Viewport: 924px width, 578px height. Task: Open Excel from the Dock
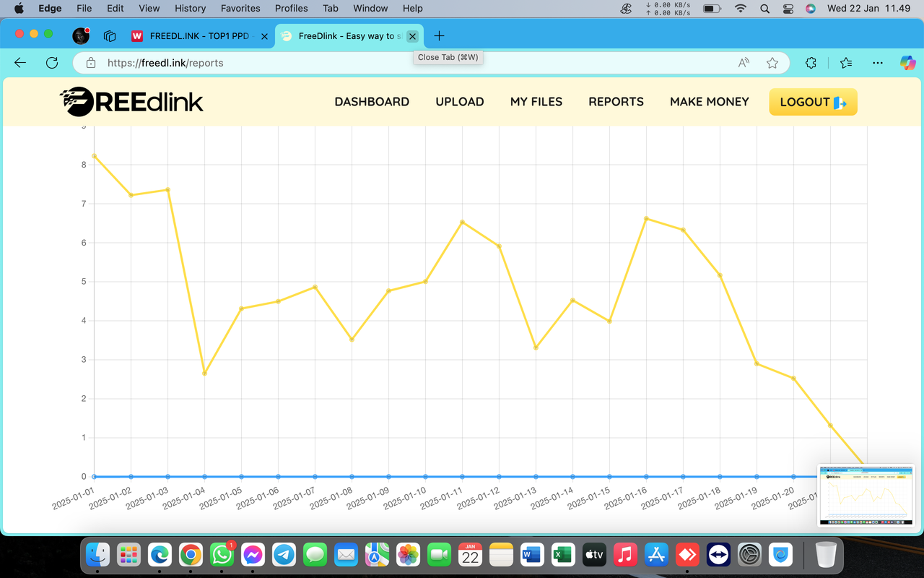click(563, 555)
